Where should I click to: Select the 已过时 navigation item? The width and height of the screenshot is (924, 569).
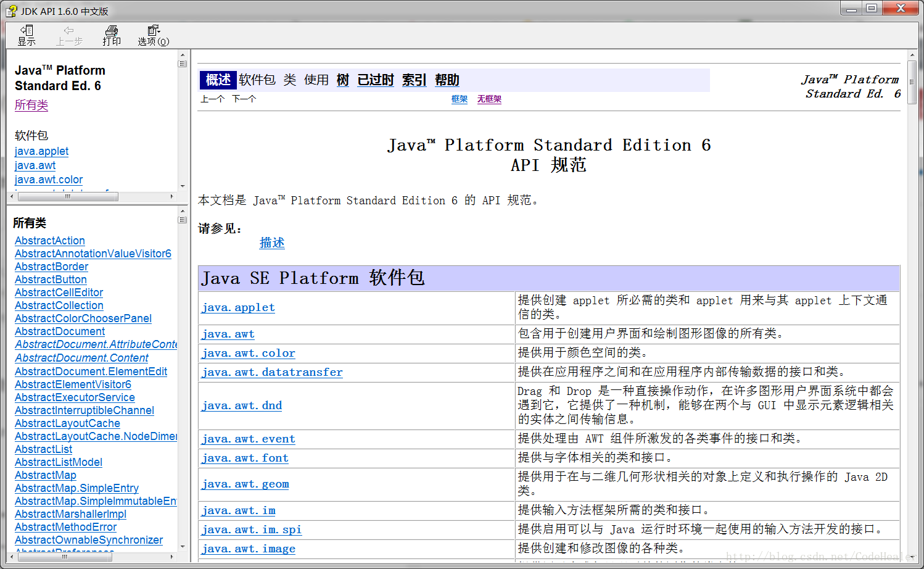click(376, 80)
